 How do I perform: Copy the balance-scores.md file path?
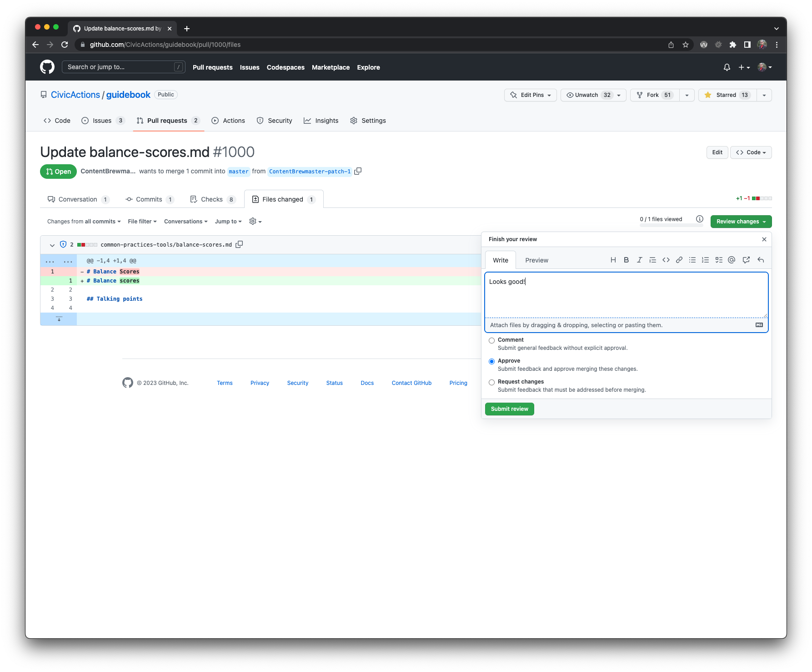coord(239,244)
